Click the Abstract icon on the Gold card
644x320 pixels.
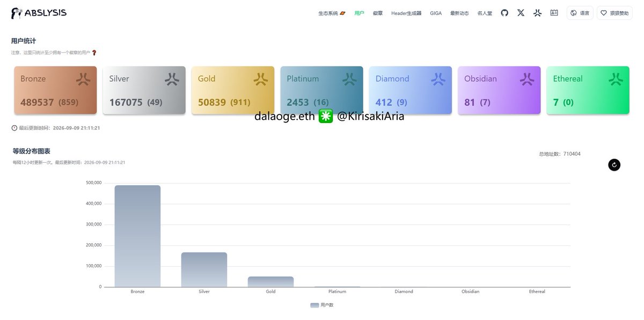260,79
